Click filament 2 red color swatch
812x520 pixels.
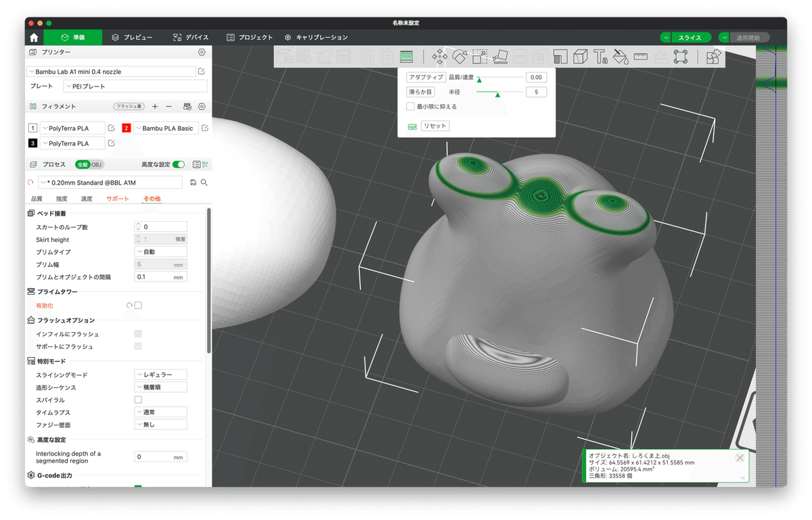(x=127, y=128)
